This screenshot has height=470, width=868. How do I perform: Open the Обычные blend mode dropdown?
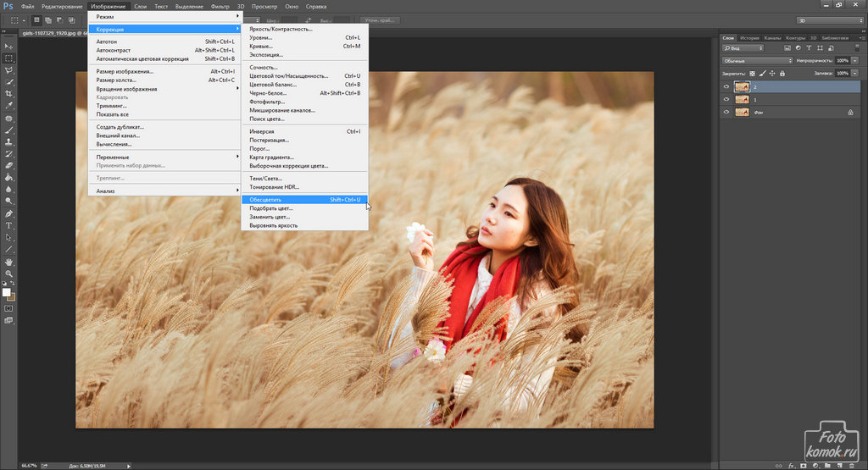click(x=756, y=61)
